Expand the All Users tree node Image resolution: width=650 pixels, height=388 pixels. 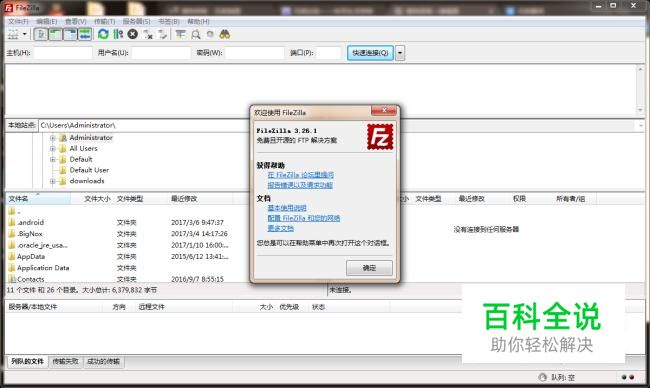pos(53,148)
